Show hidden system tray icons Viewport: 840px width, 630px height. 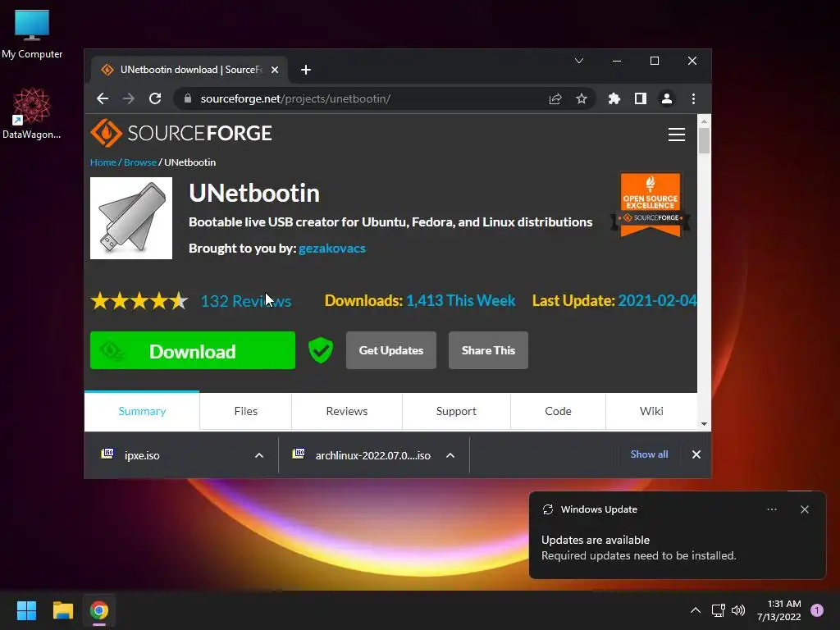[x=696, y=610]
